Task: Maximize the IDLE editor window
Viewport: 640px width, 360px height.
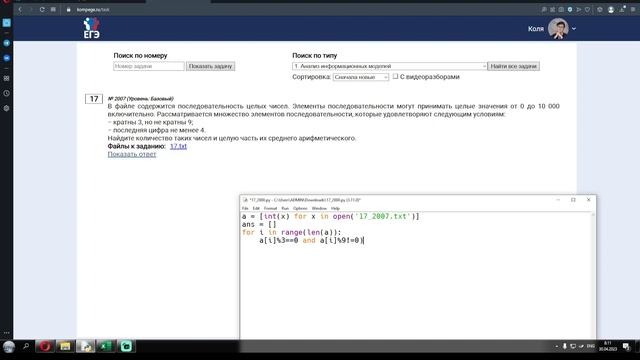Action: 573,200
